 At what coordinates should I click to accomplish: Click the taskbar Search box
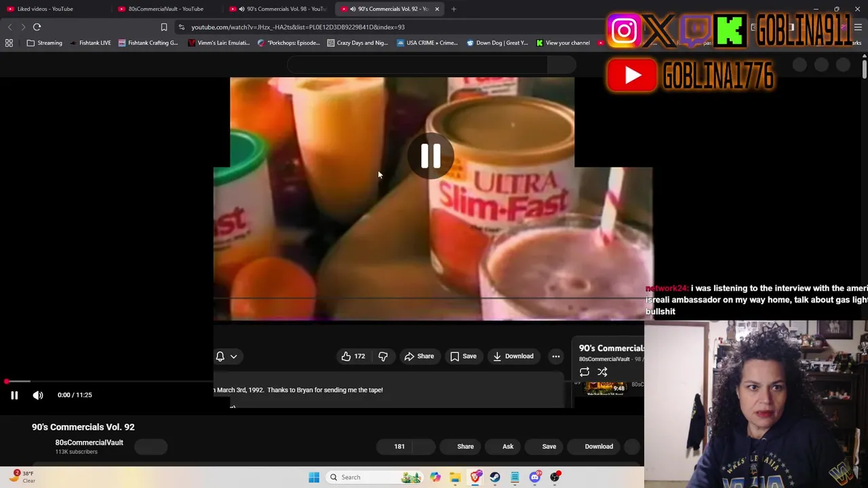pyautogui.click(x=373, y=477)
